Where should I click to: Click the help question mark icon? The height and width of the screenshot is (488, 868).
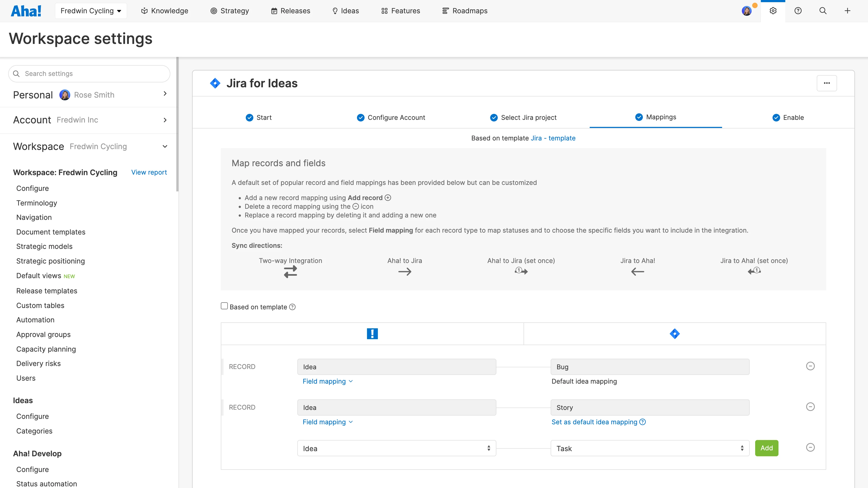pos(798,11)
